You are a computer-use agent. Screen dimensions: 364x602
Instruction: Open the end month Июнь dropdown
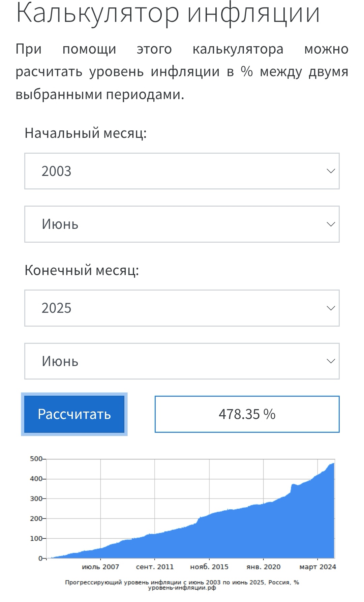click(182, 361)
